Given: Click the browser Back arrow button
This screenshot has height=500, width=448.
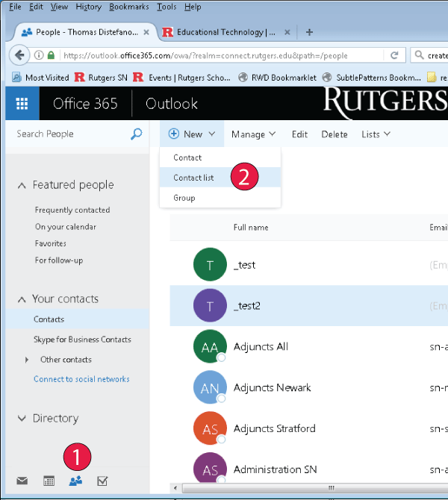Looking at the screenshot, I should click(x=19, y=55).
